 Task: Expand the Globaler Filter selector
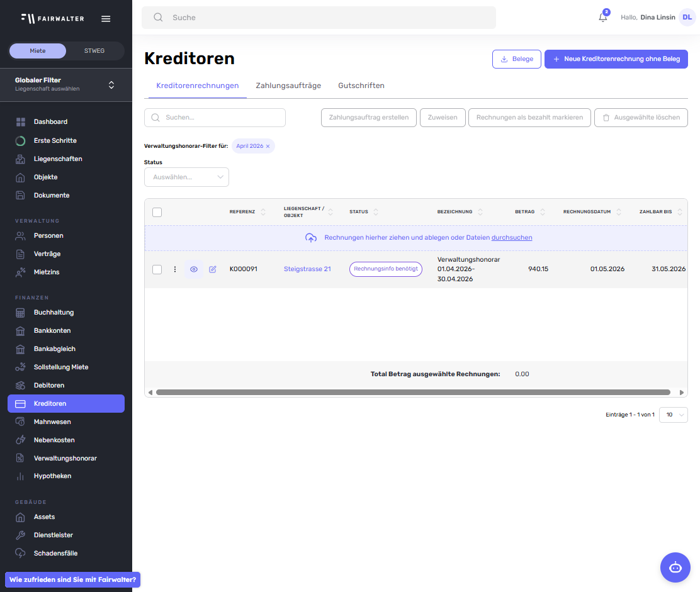point(111,85)
